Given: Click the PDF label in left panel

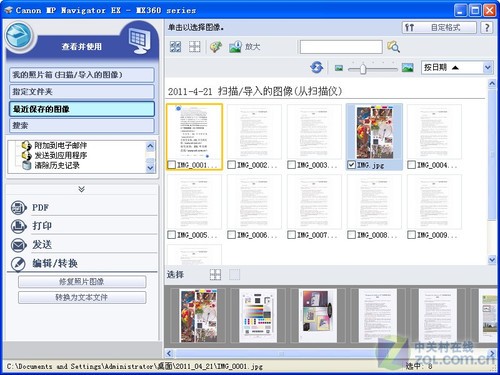Looking at the screenshot, I should click(x=40, y=208).
